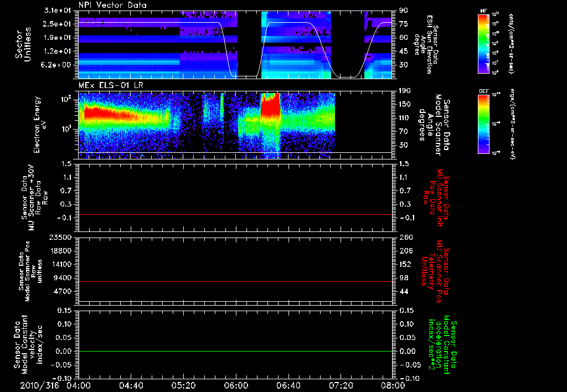Click the '4700' scanner position tick label
The image size is (567, 392).
click(61, 291)
